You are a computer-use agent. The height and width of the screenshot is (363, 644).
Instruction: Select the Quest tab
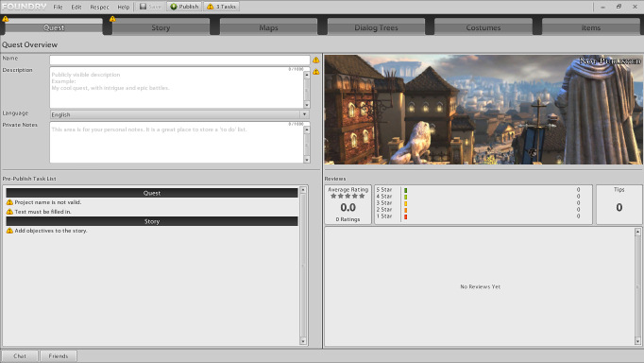point(54,27)
